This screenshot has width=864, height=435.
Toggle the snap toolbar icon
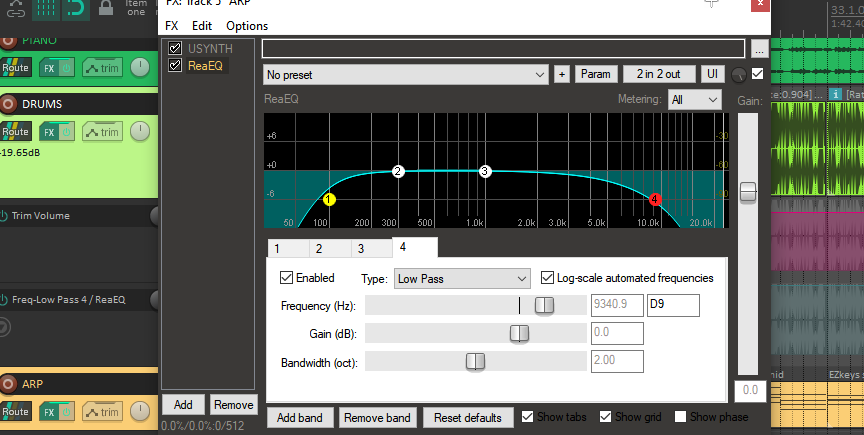(x=75, y=9)
